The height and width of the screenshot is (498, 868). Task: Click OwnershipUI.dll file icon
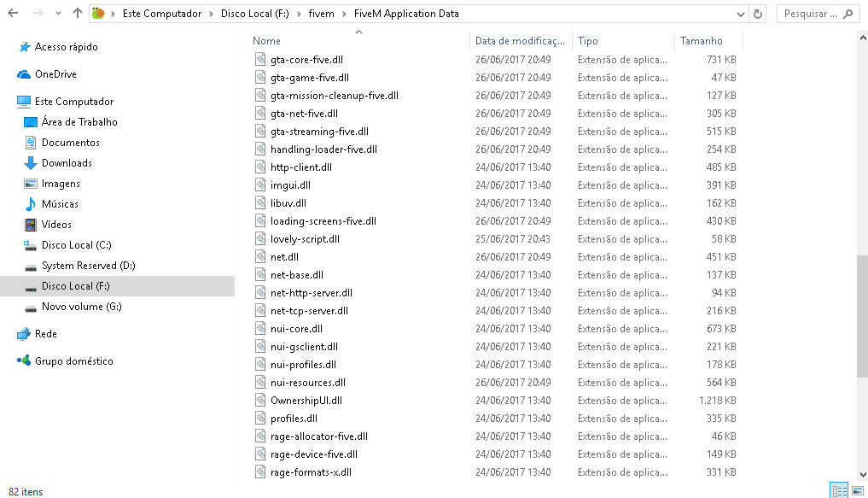point(260,400)
